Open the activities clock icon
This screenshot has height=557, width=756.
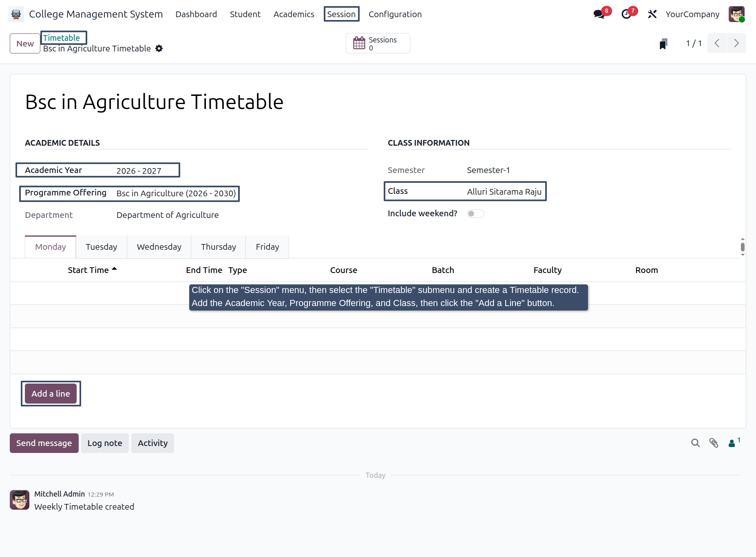pos(626,14)
